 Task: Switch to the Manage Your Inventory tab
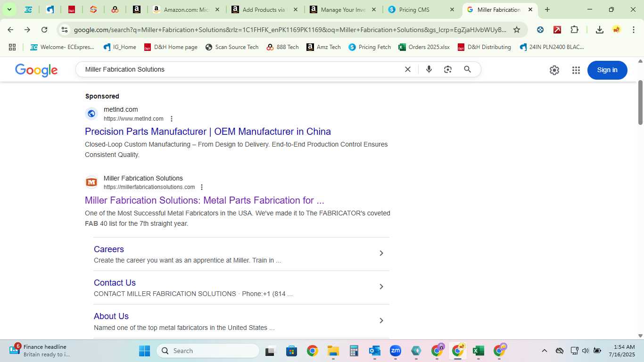[342, 9]
